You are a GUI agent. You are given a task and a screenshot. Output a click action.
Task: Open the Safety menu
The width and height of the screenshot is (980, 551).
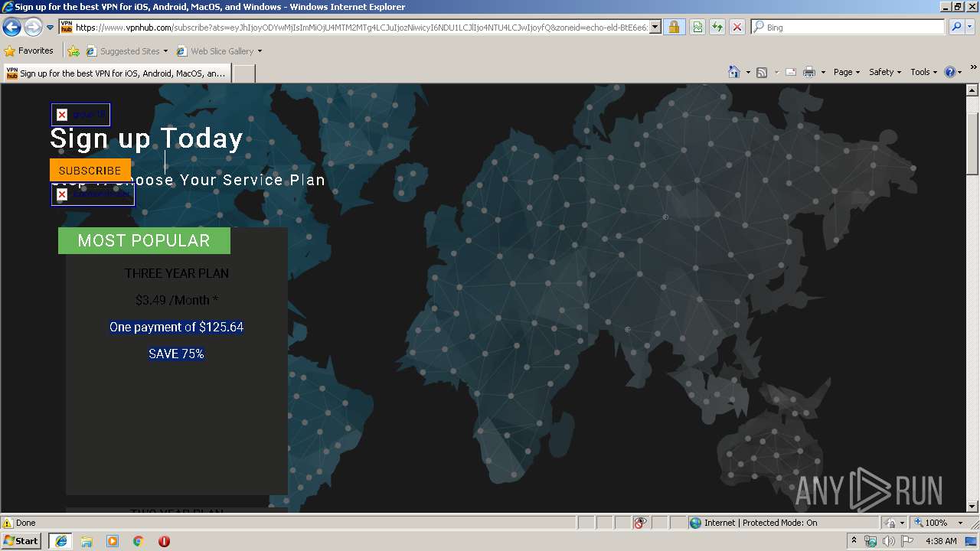click(885, 72)
